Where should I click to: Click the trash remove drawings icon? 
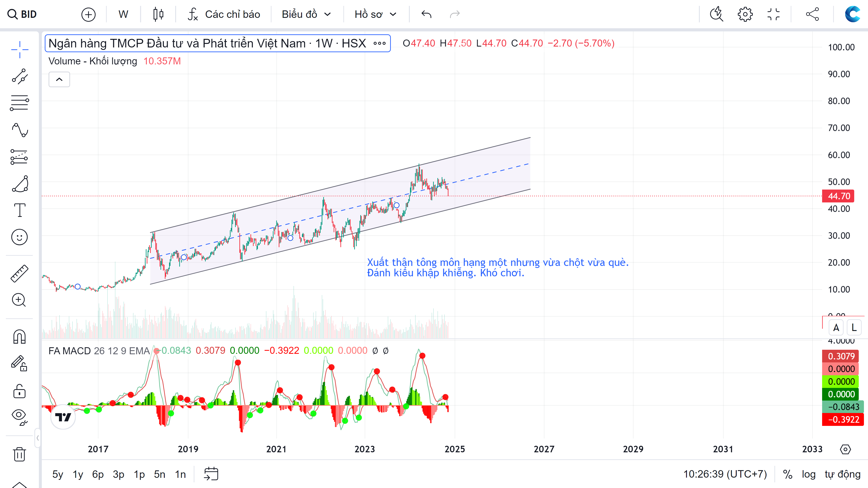pyautogui.click(x=19, y=454)
